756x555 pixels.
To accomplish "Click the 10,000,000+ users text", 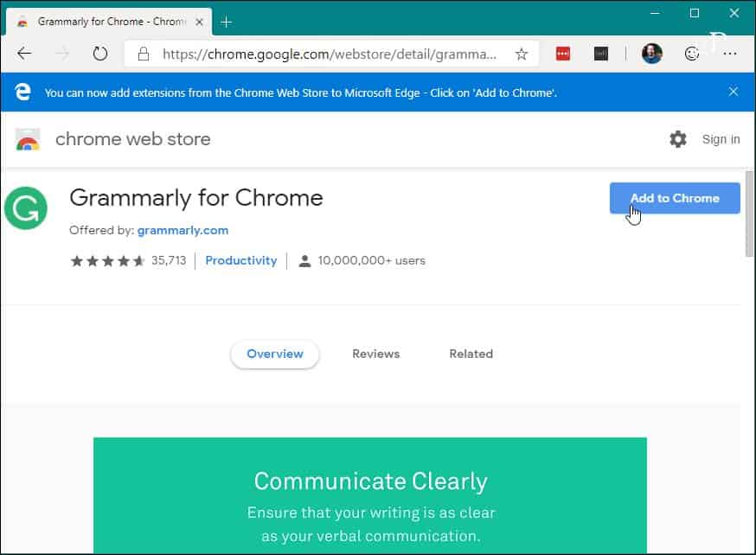I will click(x=372, y=260).
